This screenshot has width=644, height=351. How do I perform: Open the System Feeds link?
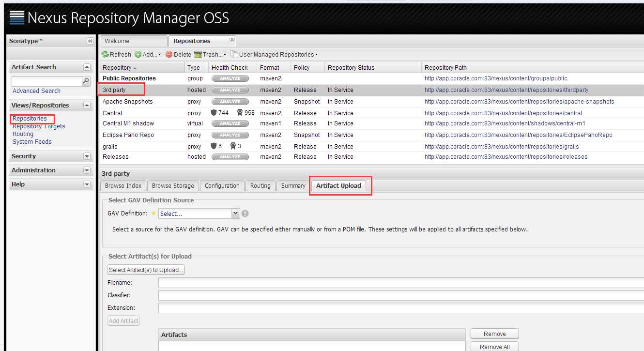[x=32, y=142]
